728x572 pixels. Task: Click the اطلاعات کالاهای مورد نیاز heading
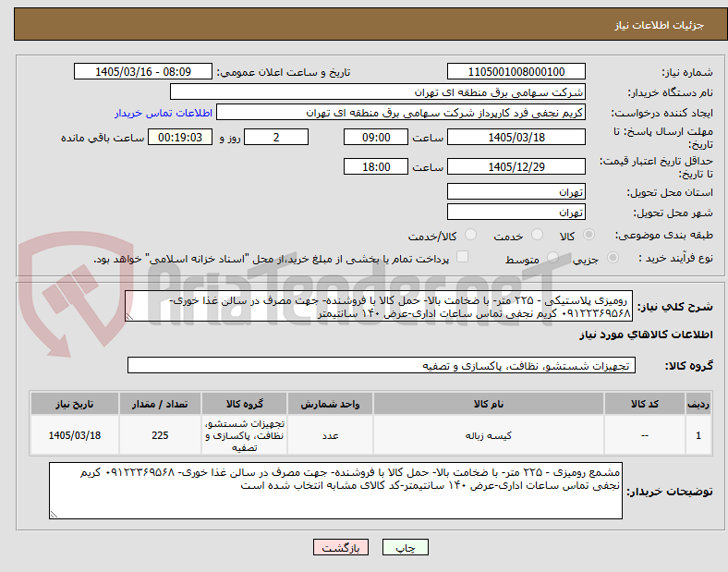coord(646,335)
